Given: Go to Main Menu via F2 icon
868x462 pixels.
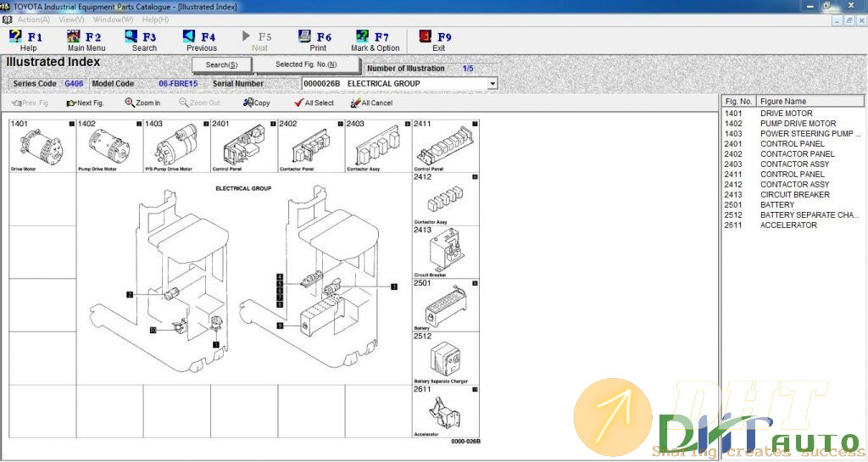Looking at the screenshot, I should tap(86, 42).
